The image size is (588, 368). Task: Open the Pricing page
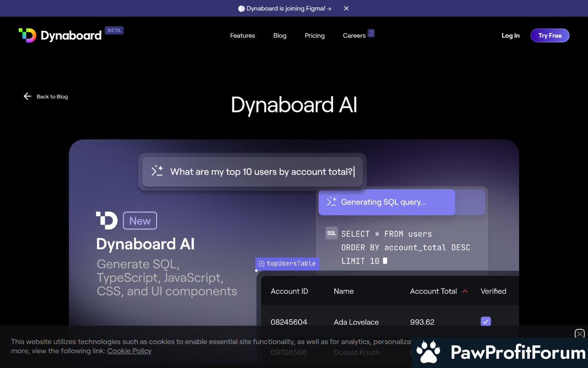tap(315, 35)
